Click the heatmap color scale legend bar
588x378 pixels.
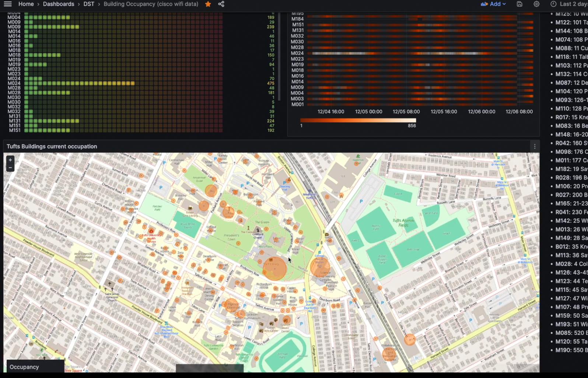click(x=358, y=120)
